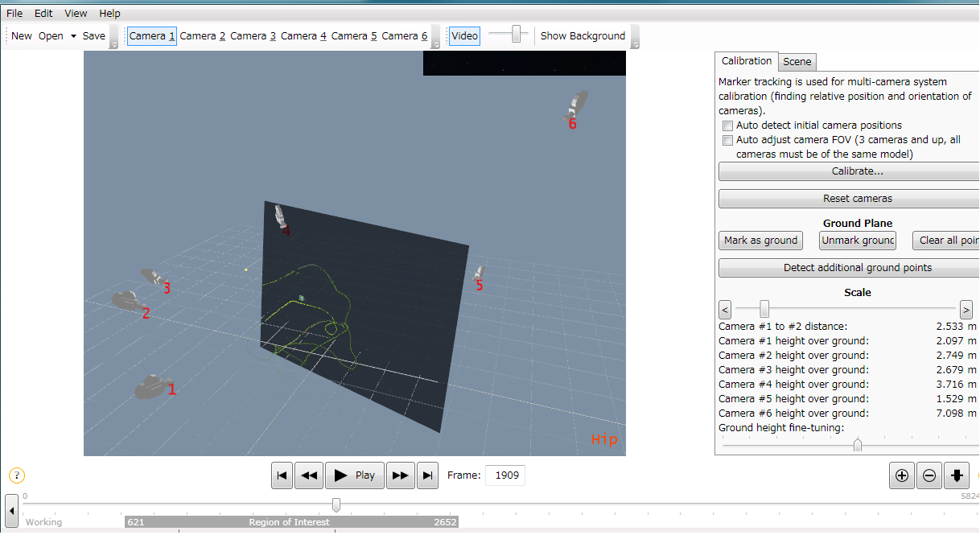Expand the view toolbar overflow chevron
The image size is (980, 535).
tap(635, 37)
